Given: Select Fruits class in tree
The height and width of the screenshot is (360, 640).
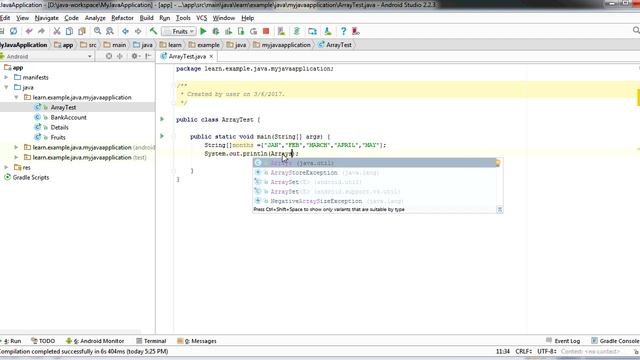Looking at the screenshot, I should point(58,137).
